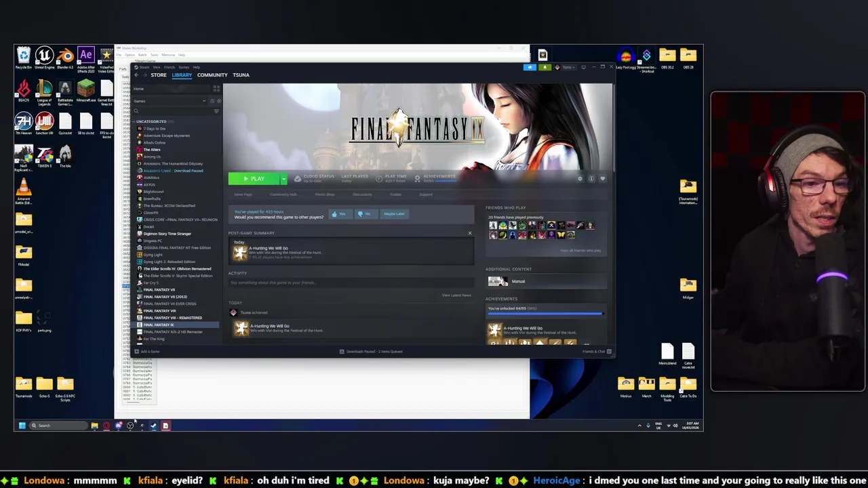Click View all friends who play
Viewport: 868px width, 488px height.
coord(580,251)
